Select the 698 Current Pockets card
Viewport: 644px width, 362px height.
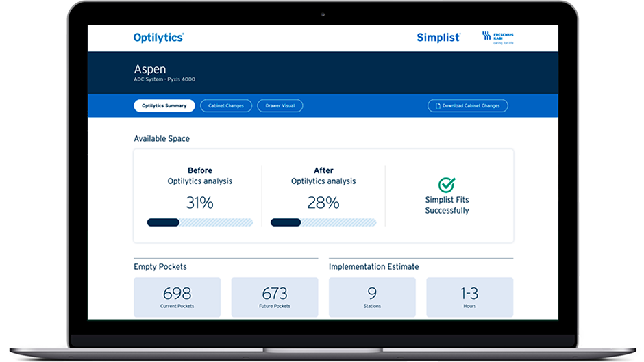pyautogui.click(x=177, y=296)
